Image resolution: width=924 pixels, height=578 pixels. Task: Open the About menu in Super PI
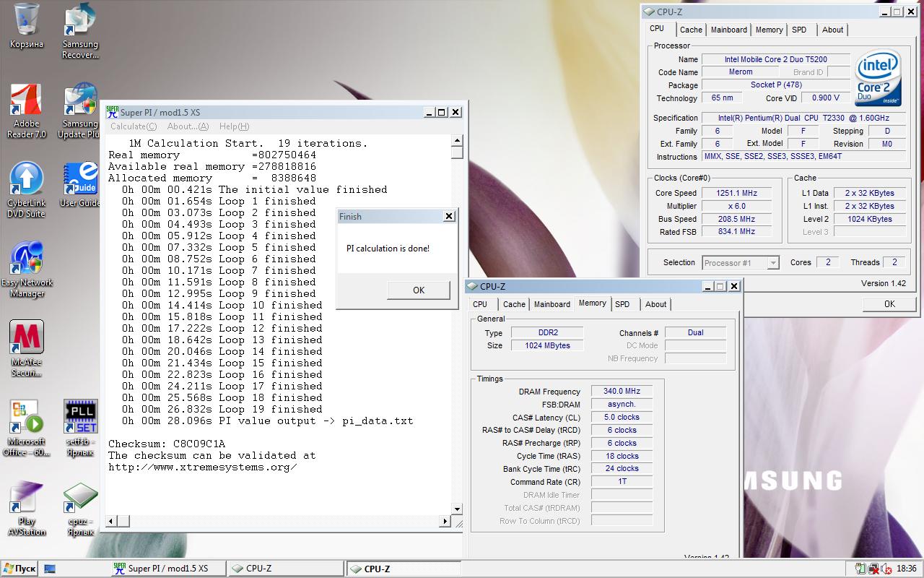(188, 126)
